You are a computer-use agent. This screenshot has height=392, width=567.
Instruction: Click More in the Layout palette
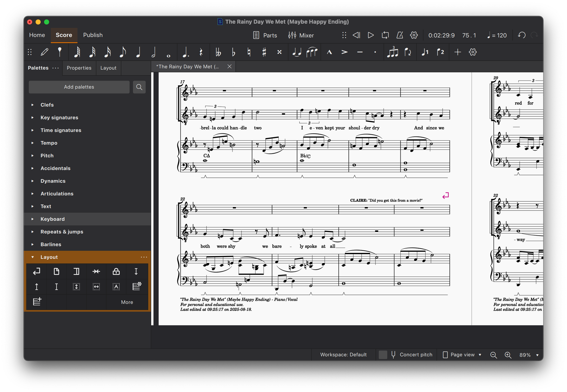pyautogui.click(x=127, y=302)
